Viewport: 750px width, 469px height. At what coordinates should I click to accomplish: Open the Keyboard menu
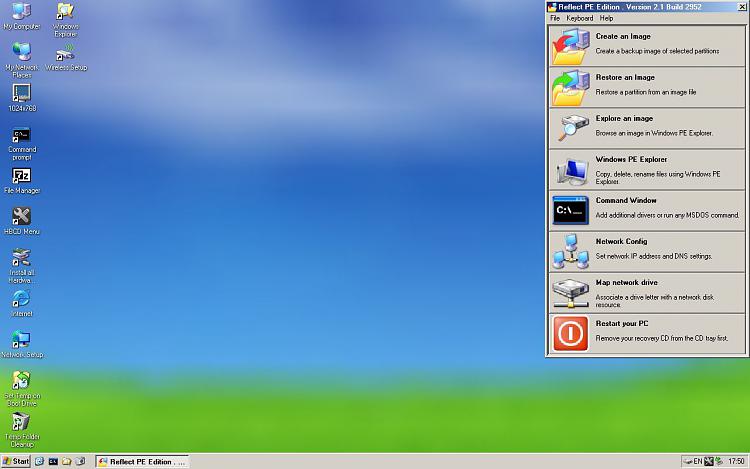tap(579, 18)
